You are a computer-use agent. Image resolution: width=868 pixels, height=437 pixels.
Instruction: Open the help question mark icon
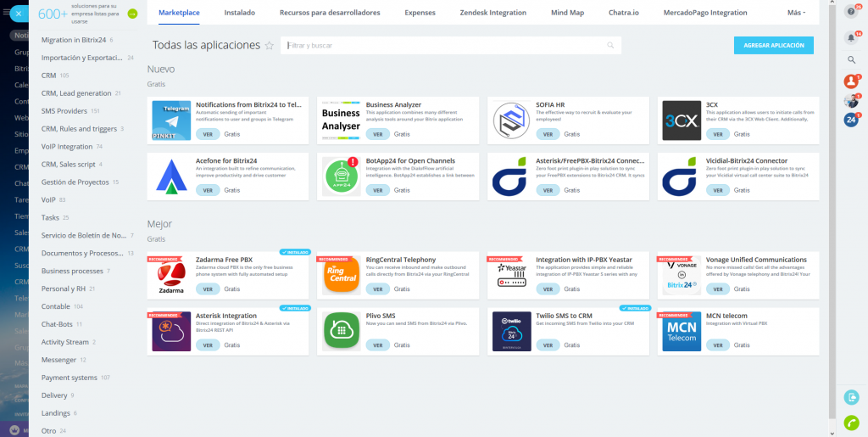coord(851,12)
